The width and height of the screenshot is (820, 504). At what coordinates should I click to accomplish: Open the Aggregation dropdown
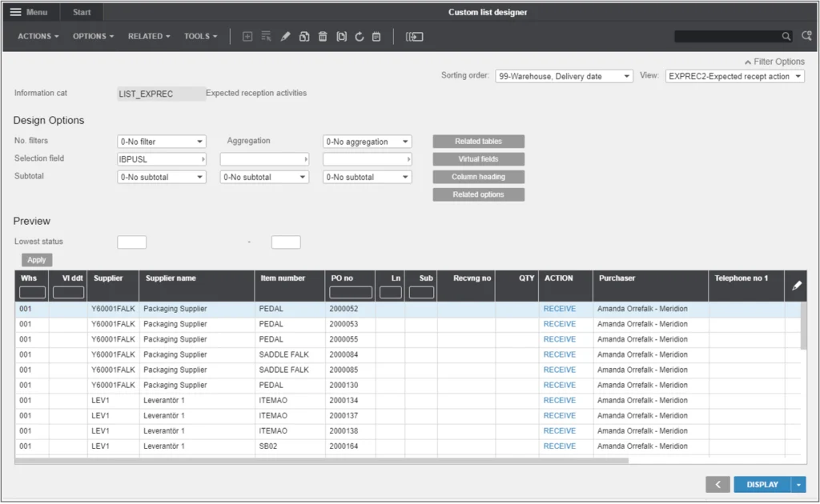[367, 142]
